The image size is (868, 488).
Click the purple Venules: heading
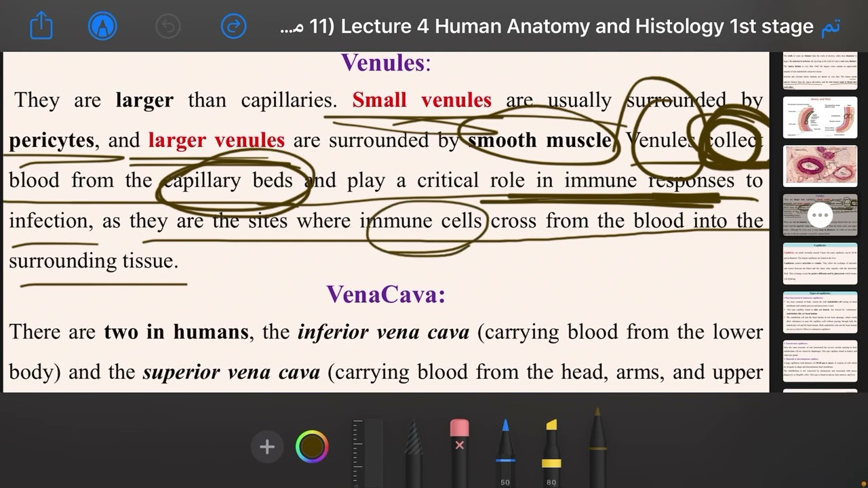pyautogui.click(x=386, y=62)
